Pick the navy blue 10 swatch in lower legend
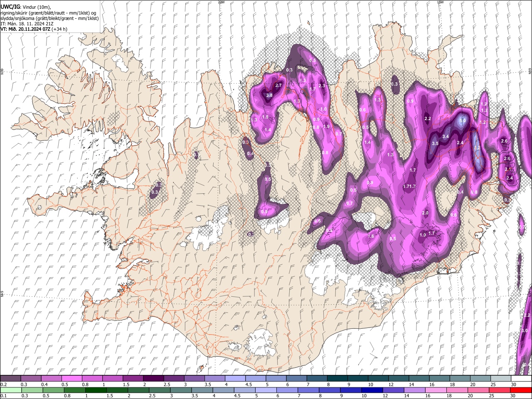The width and height of the screenshot is (532, 399). (x=371, y=390)
